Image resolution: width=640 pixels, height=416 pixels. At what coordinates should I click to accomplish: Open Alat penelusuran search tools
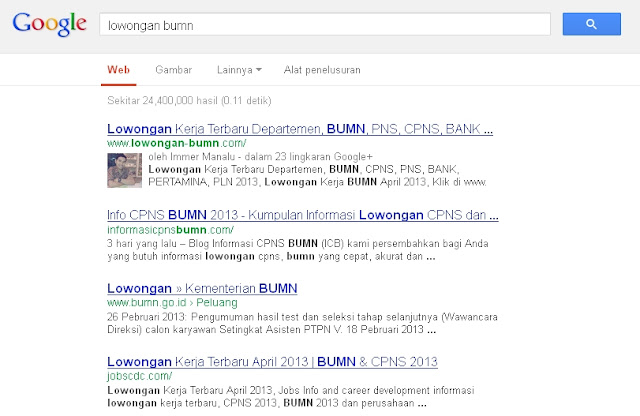[x=322, y=70]
